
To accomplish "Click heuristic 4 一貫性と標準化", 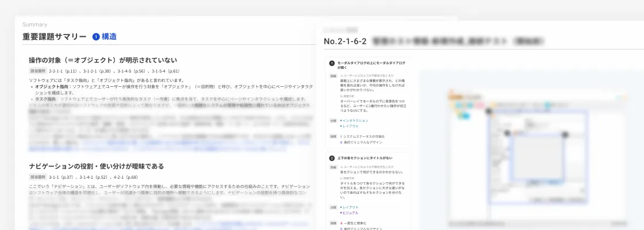I will click(353, 223).
